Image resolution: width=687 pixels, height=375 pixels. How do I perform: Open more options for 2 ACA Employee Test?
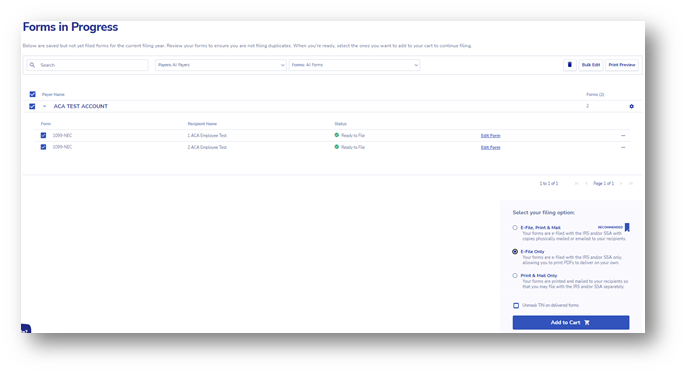tap(623, 148)
